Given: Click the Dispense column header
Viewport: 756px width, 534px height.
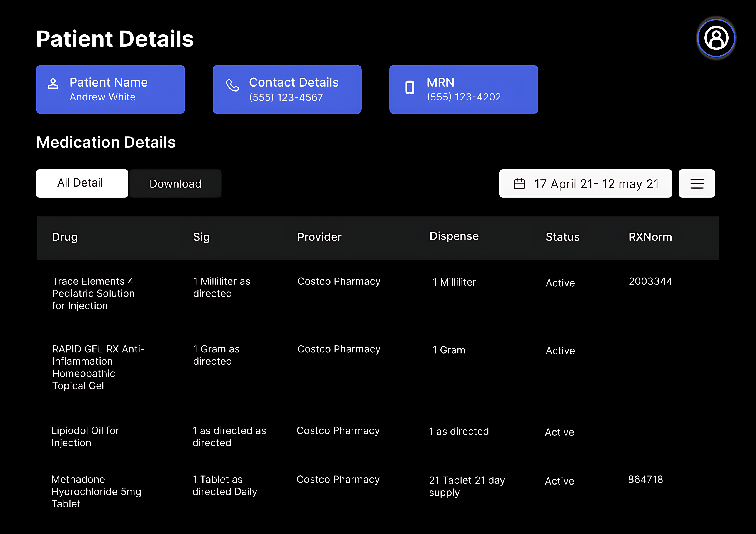Looking at the screenshot, I should (x=454, y=236).
